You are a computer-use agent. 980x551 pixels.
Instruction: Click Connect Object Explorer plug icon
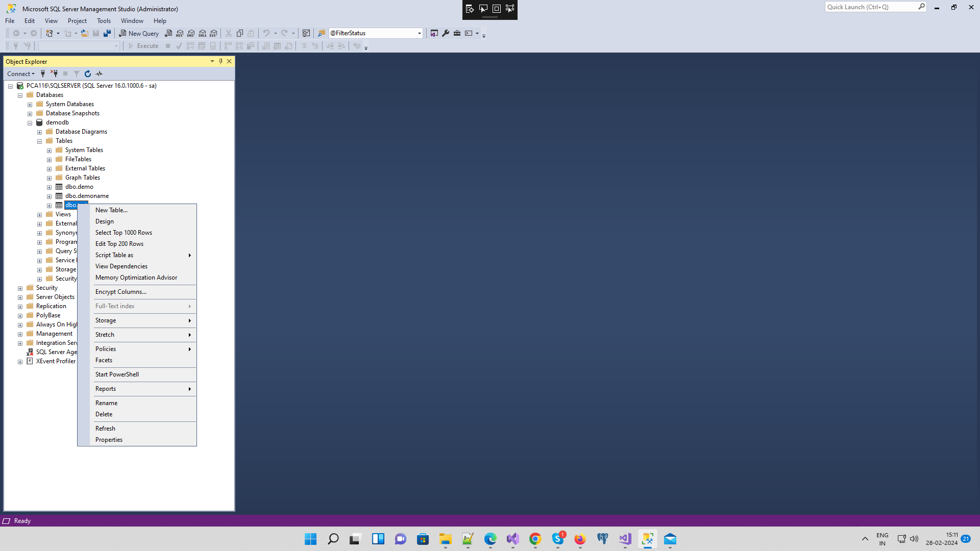point(43,73)
